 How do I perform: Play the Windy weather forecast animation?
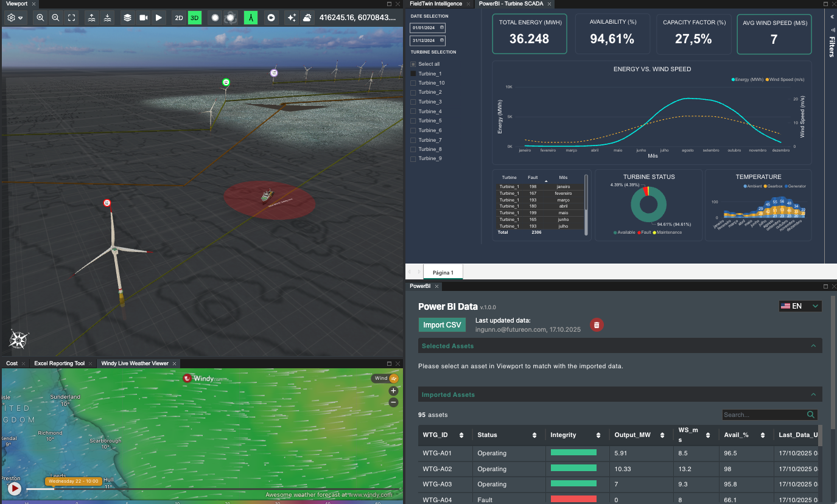[x=14, y=488]
